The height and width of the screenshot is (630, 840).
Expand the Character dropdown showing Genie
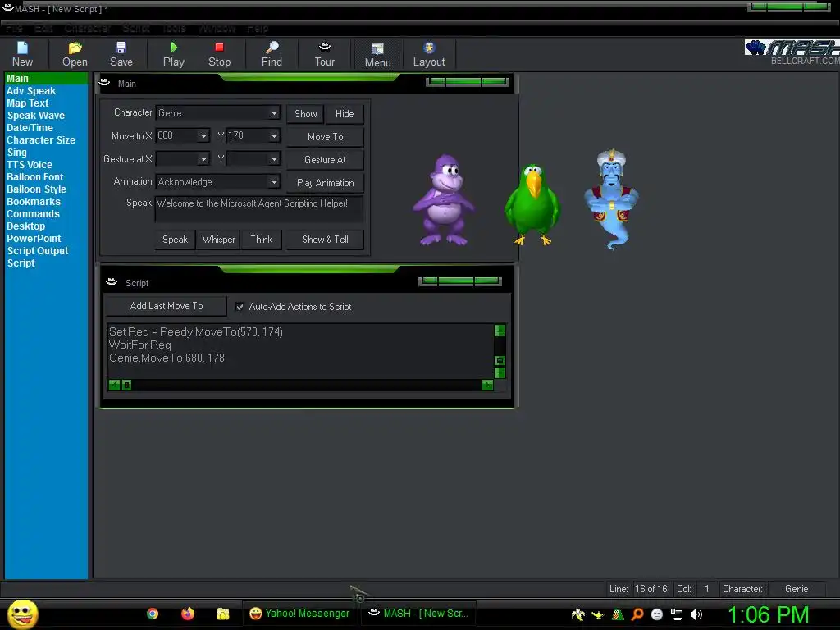click(x=274, y=113)
